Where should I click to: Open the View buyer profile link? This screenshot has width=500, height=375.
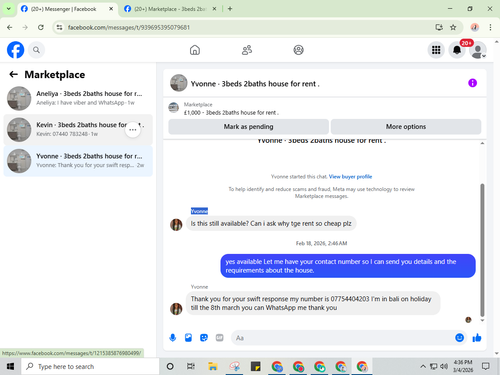pos(350,177)
